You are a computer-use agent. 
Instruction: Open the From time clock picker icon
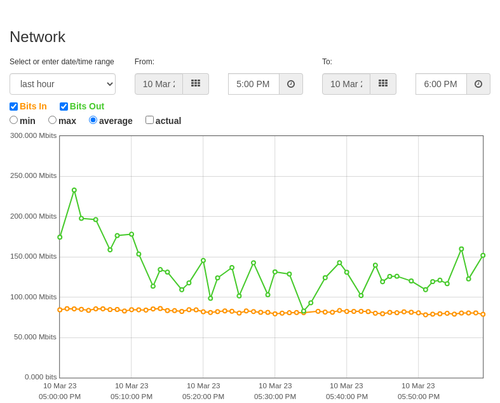pos(291,84)
